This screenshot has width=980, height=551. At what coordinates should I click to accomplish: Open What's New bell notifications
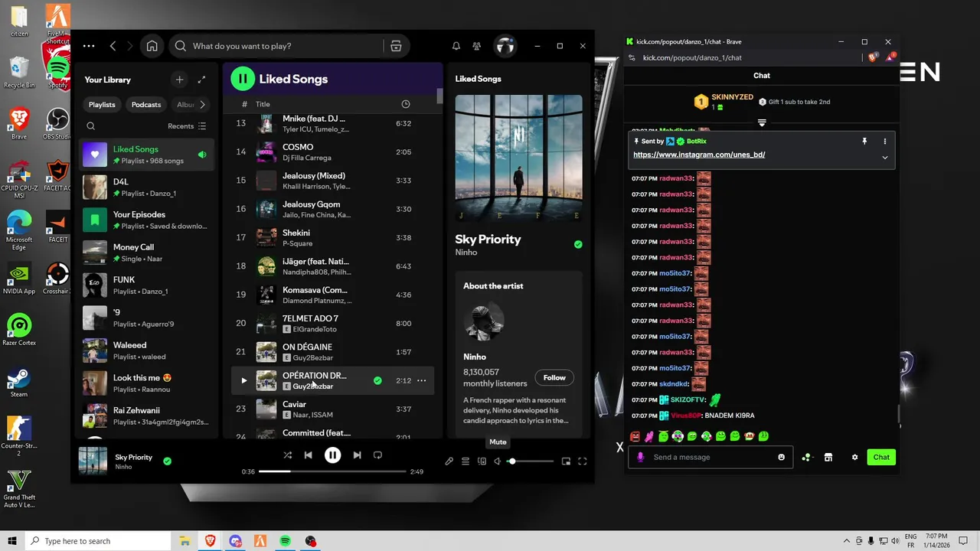click(x=456, y=46)
